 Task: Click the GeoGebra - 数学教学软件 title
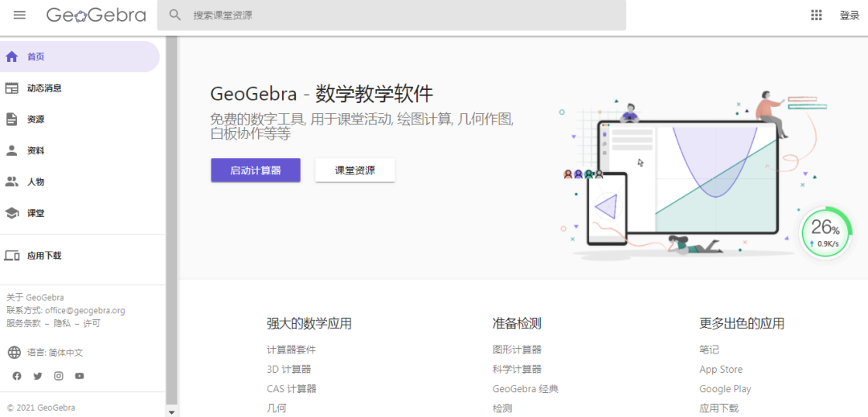[322, 94]
